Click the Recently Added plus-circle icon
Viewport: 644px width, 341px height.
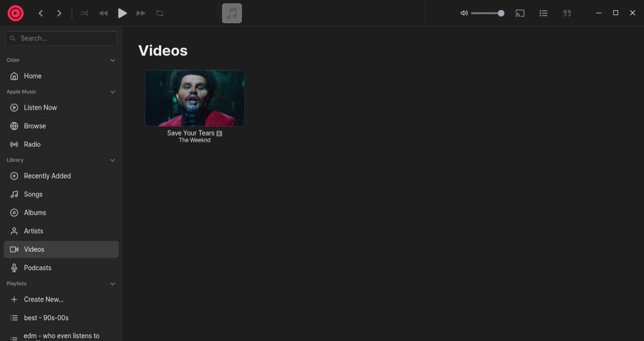coord(14,176)
